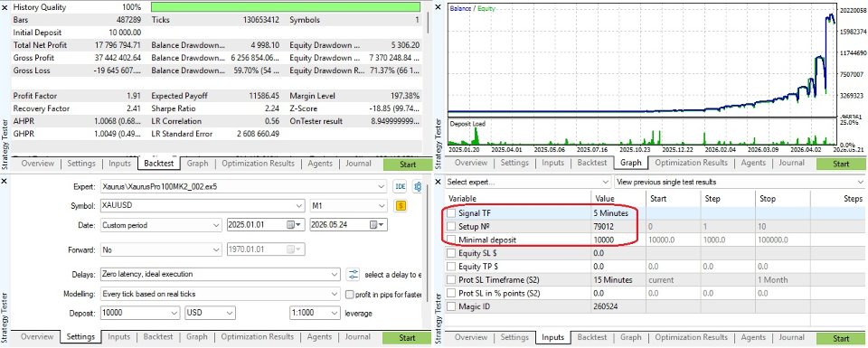Open Optimization Results tab in the chart panel
This screenshot has width=868, height=348.
[x=692, y=163]
